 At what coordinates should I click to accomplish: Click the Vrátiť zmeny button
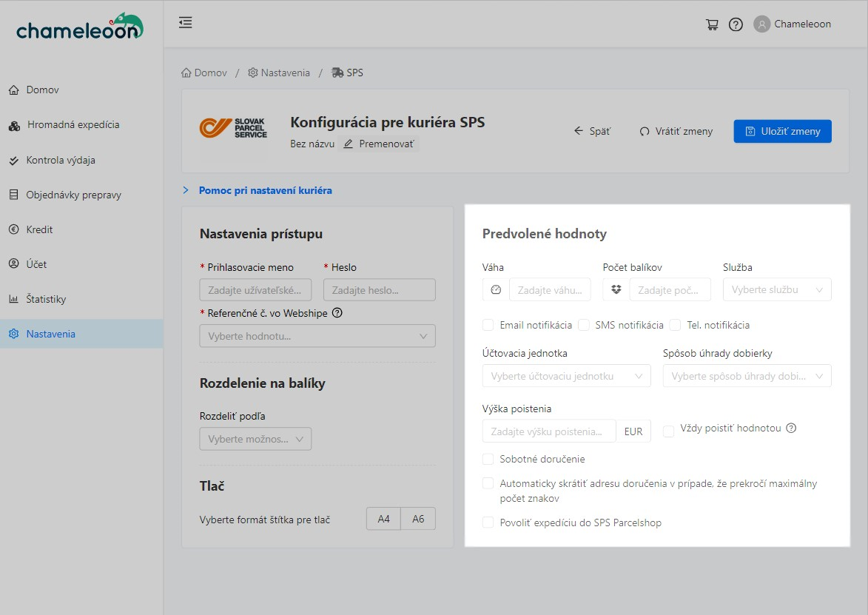click(676, 131)
